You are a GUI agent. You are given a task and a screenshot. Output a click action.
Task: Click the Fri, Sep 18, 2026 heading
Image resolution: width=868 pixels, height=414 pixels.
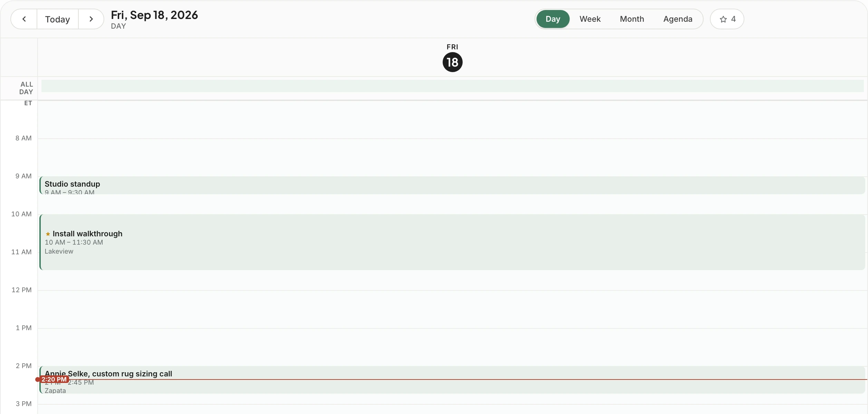coord(154,15)
